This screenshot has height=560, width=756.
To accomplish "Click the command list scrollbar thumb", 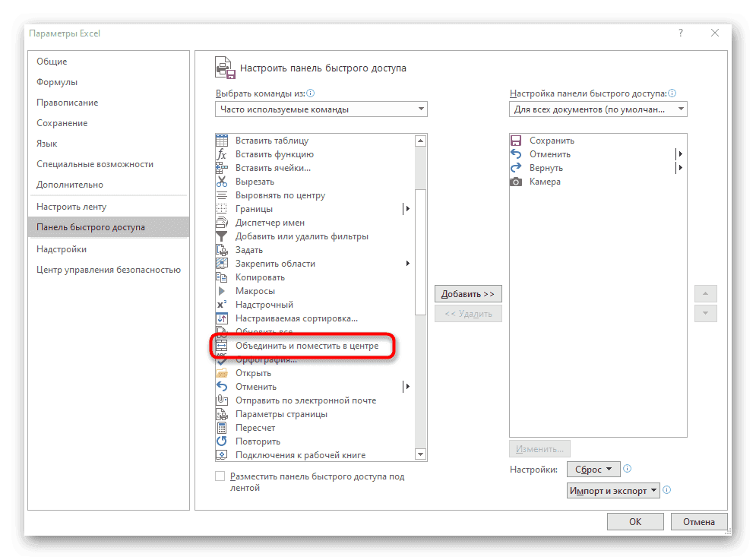I will point(420,252).
